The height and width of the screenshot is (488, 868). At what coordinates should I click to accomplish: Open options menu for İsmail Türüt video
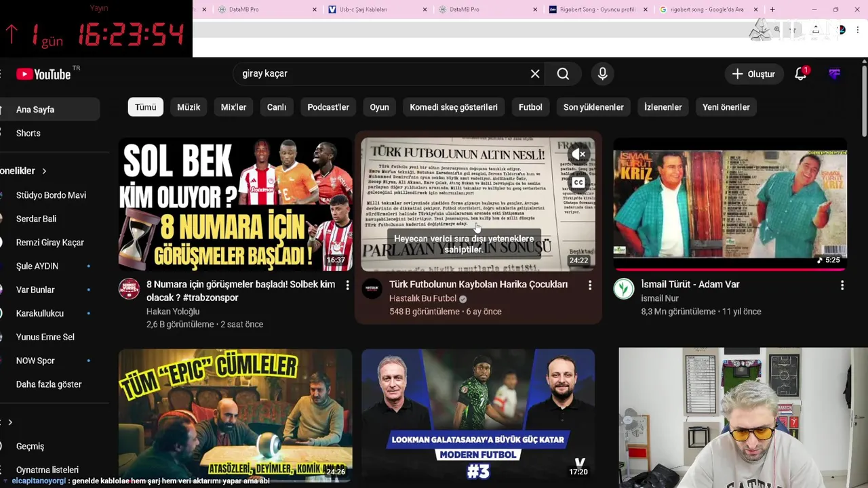tap(842, 285)
